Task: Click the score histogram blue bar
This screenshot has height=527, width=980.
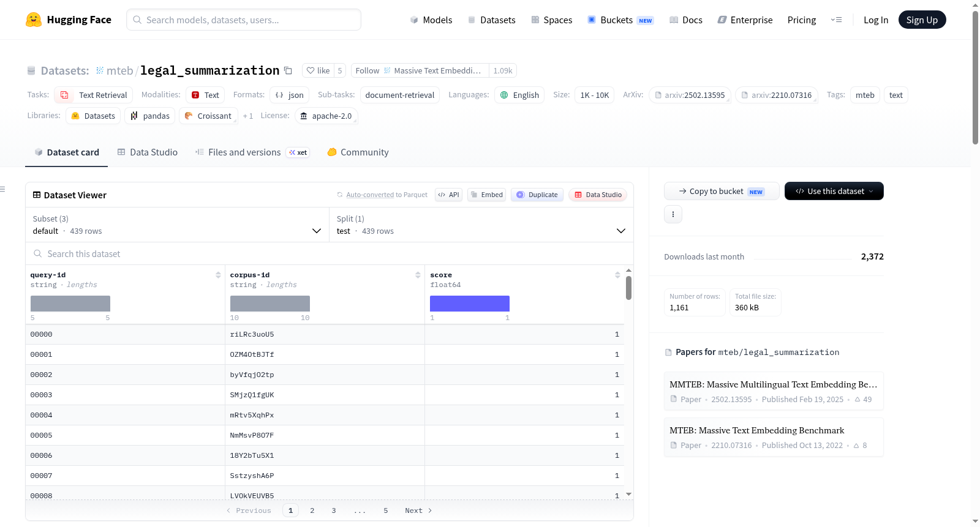Action: pyautogui.click(x=470, y=304)
